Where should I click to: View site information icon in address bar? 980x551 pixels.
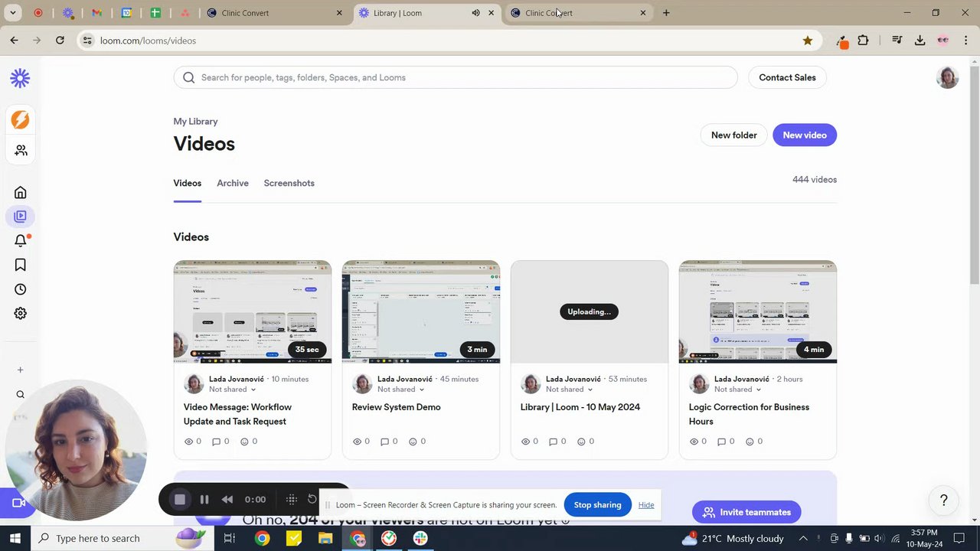87,41
